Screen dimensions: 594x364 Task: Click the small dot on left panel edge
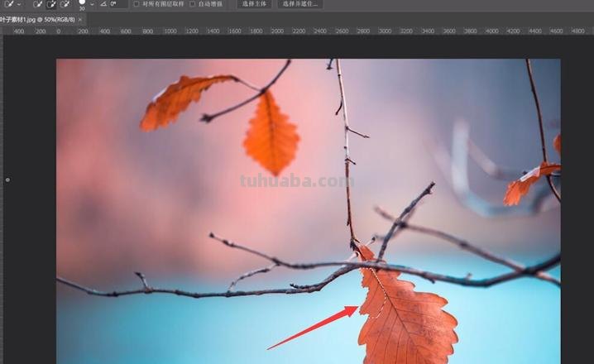click(7, 180)
